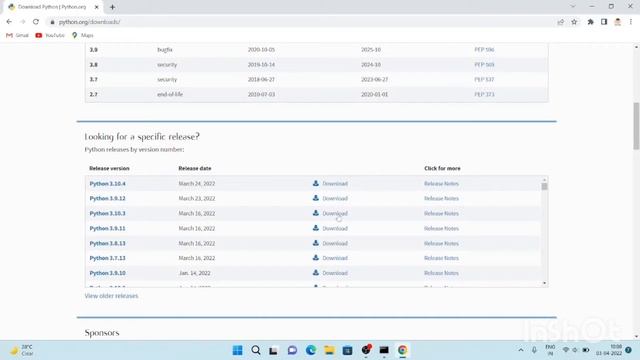Open taskbar Search icon
Screen dimensions: 640x360
click(256, 350)
